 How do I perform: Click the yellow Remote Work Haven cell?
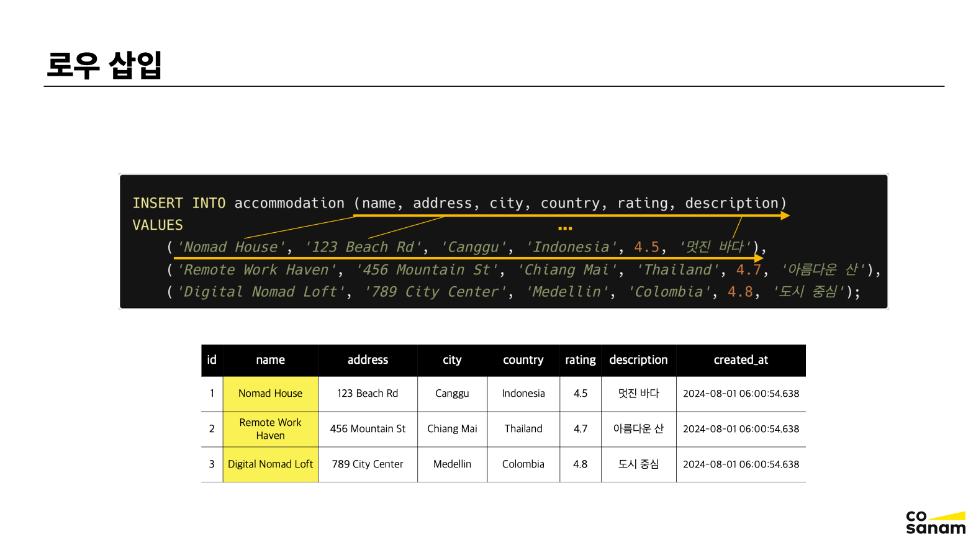pyautogui.click(x=270, y=429)
